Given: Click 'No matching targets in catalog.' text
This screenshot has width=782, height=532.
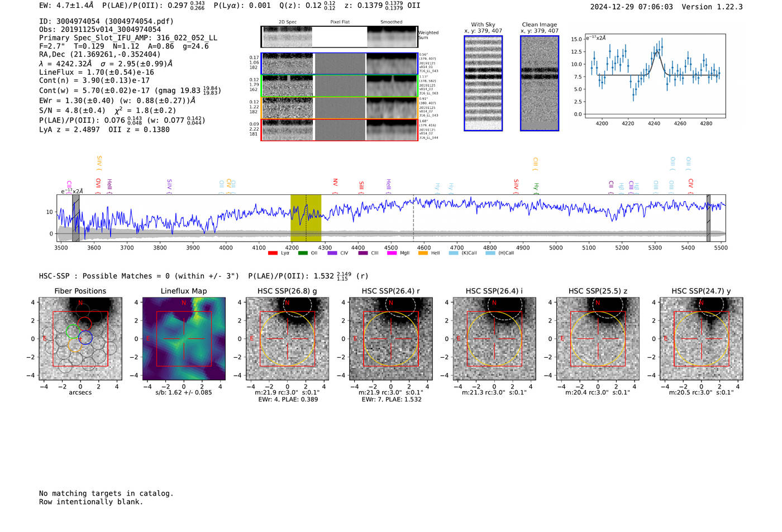Looking at the screenshot, I should pos(106,493).
